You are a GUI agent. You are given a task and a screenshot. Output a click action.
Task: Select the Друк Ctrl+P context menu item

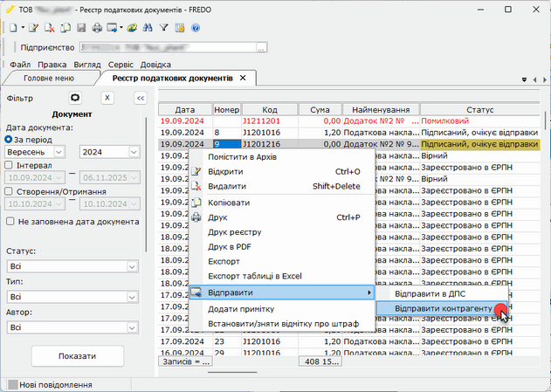(282, 217)
